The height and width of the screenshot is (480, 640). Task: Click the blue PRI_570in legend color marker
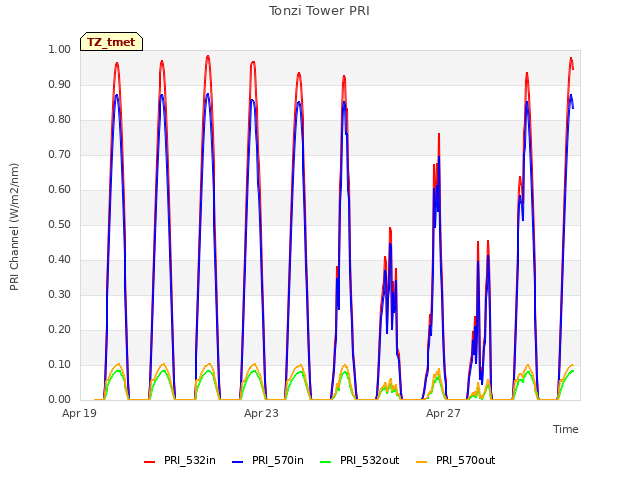(238, 462)
